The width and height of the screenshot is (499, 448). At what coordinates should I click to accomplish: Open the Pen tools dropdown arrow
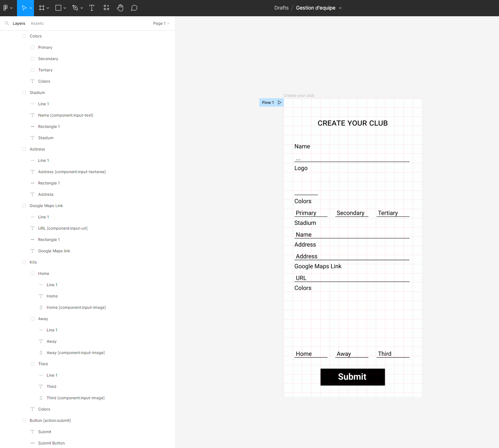point(82,8)
